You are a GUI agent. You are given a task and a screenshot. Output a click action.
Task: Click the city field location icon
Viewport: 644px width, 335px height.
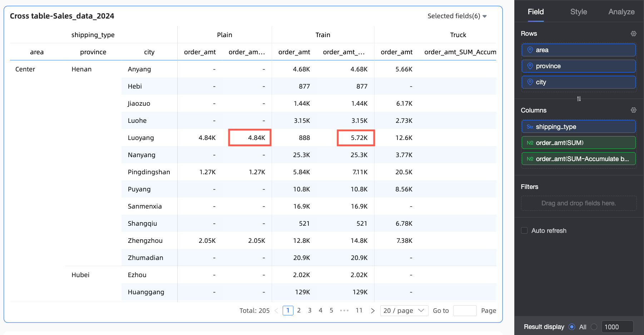[x=530, y=82]
